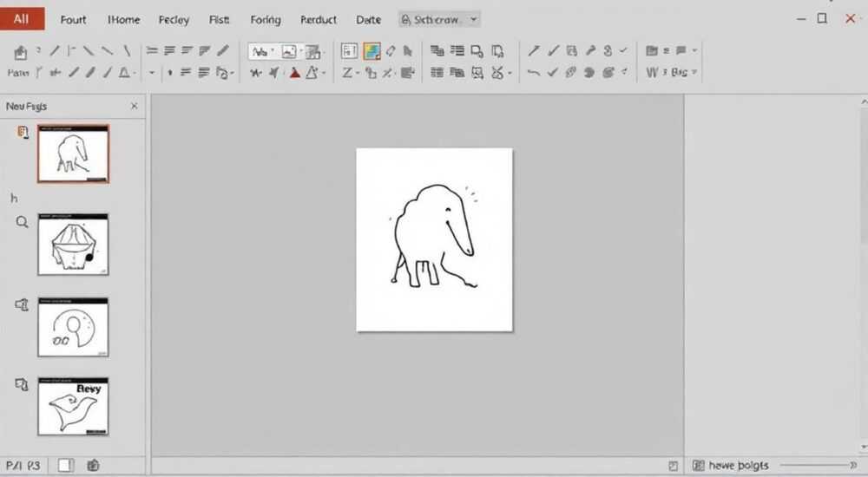Image resolution: width=868 pixels, height=477 pixels.
Task: Toggle the 'hewe polgts' status bar option
Action: coord(731,466)
